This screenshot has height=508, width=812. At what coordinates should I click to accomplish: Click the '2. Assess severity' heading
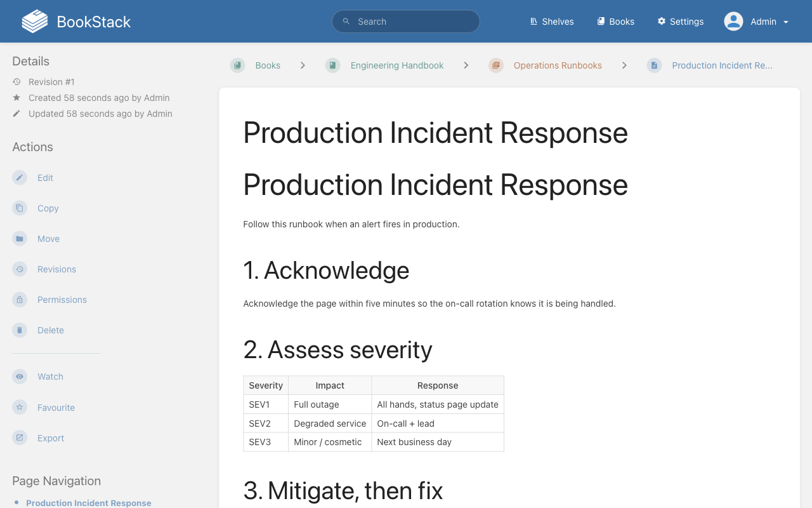pos(337,350)
